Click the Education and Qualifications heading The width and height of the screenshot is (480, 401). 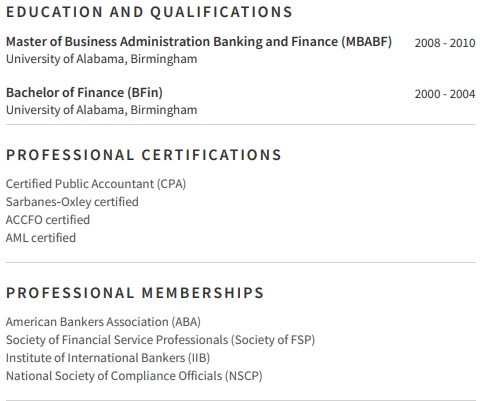tap(149, 12)
